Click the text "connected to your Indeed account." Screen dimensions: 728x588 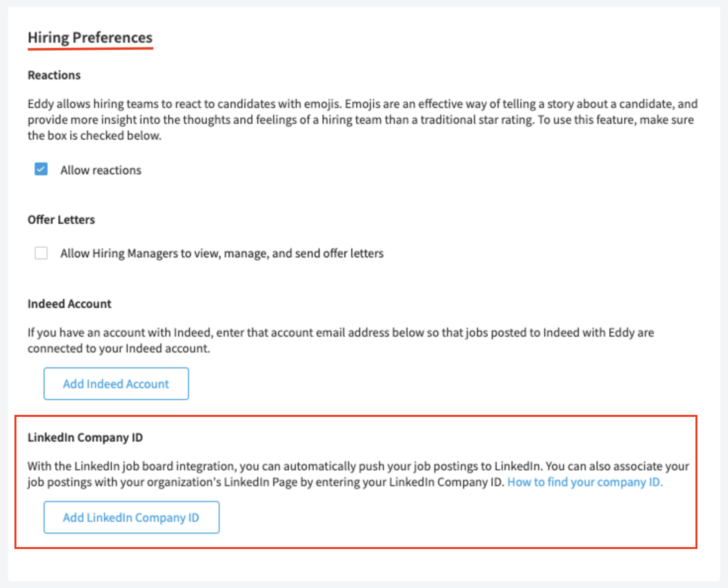point(119,348)
